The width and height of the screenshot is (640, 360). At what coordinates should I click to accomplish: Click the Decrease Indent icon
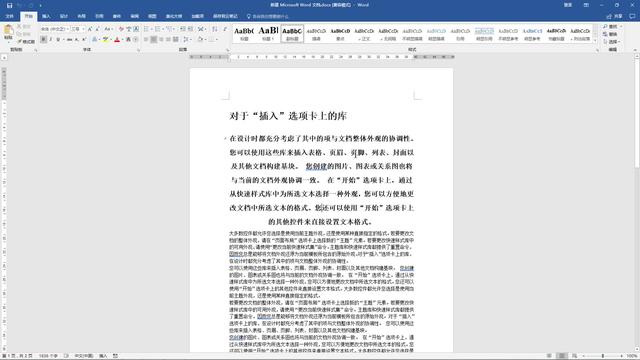183,29
